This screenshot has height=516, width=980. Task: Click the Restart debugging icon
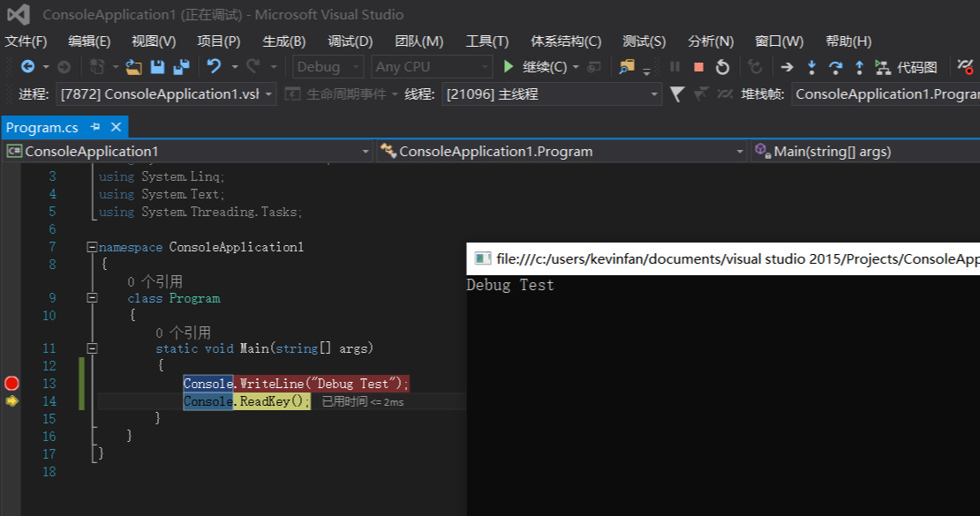click(722, 66)
